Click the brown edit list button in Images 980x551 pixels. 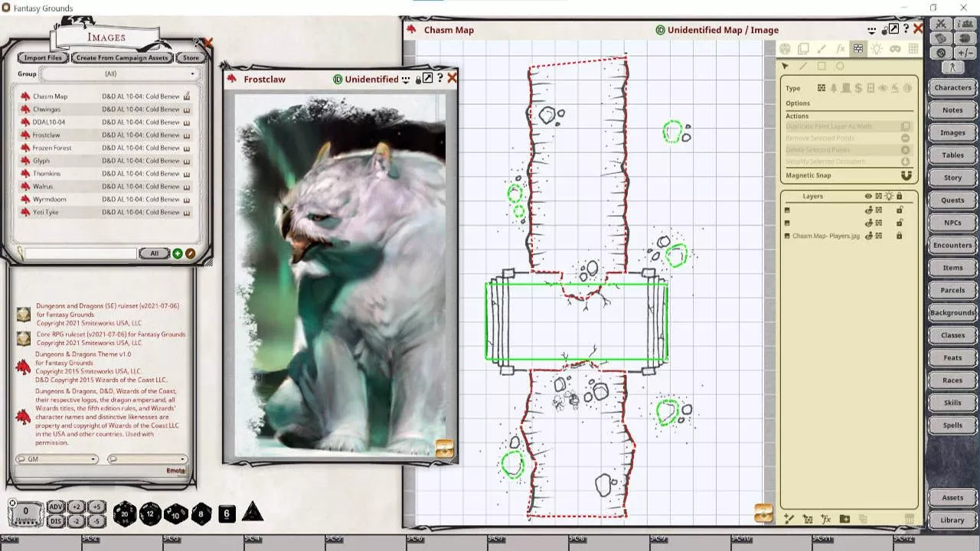(x=190, y=253)
